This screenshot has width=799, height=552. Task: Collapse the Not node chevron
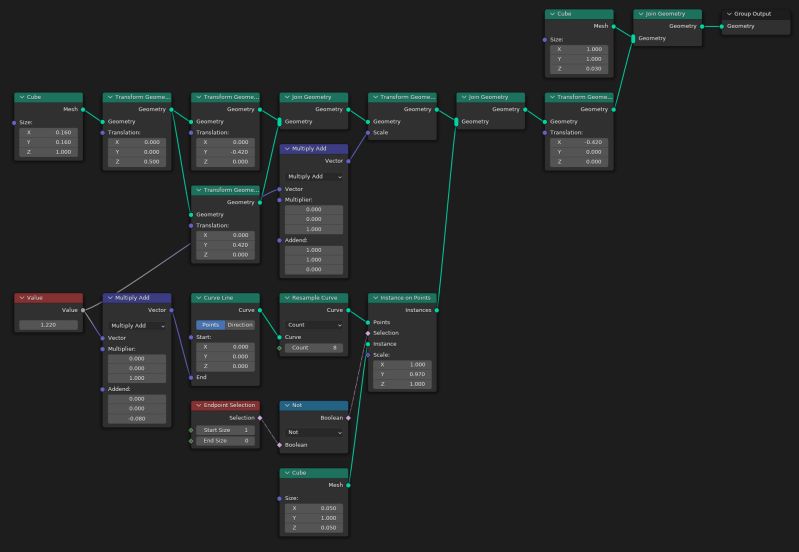click(x=287, y=405)
